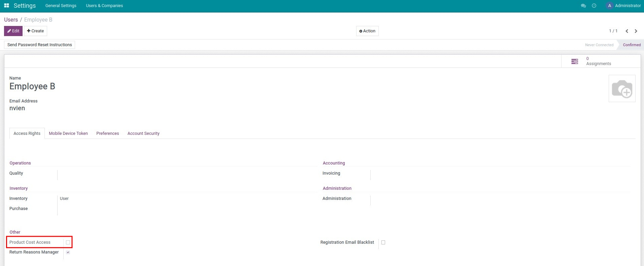
Task: Enable the Registration Email Blacklist checkbox
Action: click(383, 242)
